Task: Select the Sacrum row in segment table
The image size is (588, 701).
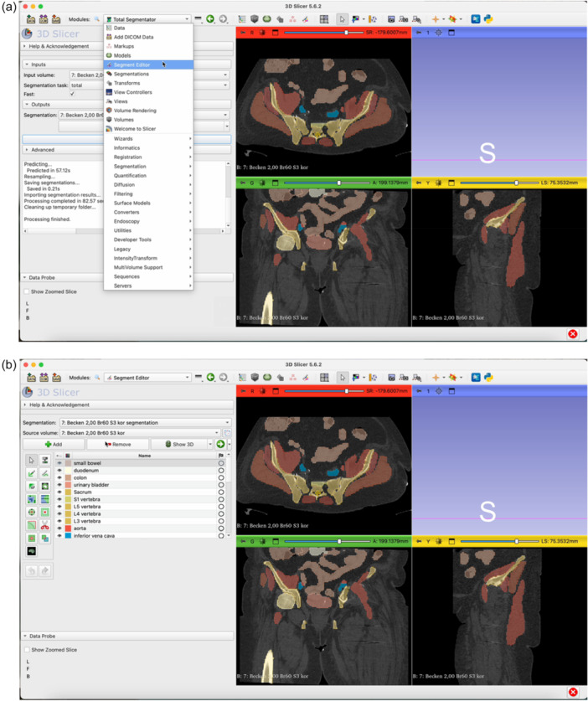Action: 140,492
